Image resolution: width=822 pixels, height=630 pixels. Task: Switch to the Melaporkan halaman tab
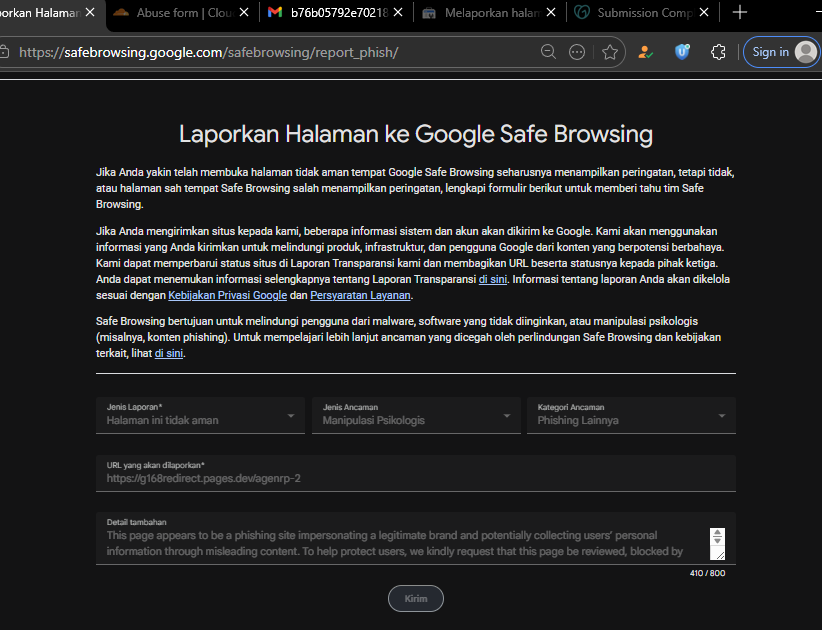(491, 13)
